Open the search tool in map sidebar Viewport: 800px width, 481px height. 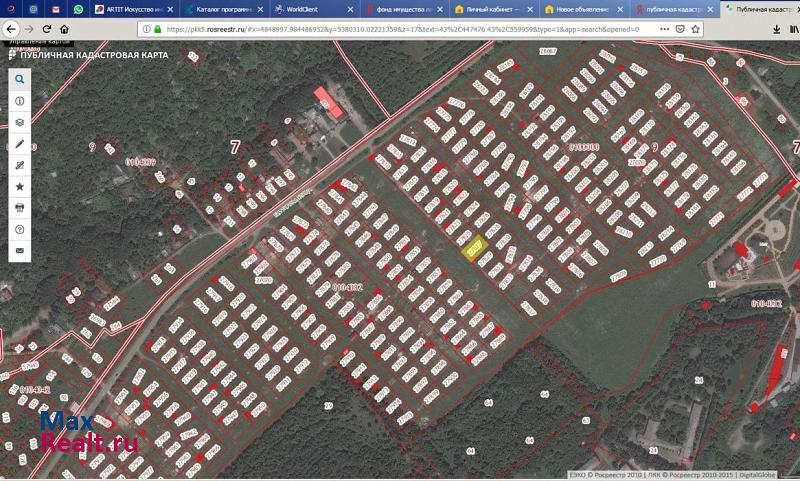(19, 79)
